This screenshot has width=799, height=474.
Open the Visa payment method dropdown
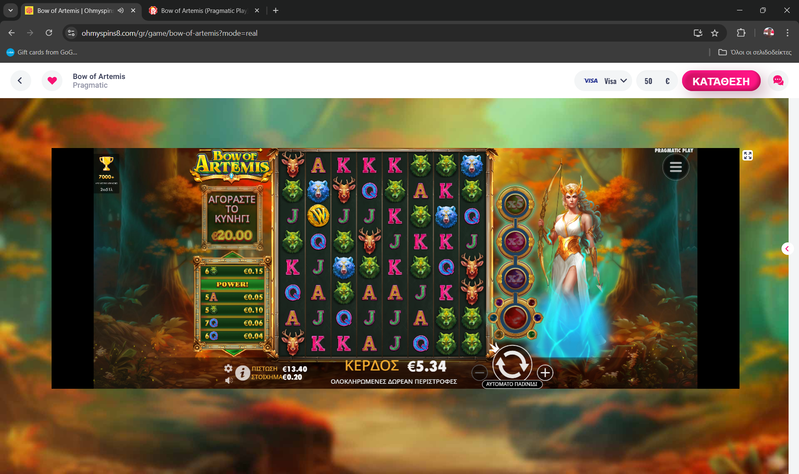tap(603, 81)
